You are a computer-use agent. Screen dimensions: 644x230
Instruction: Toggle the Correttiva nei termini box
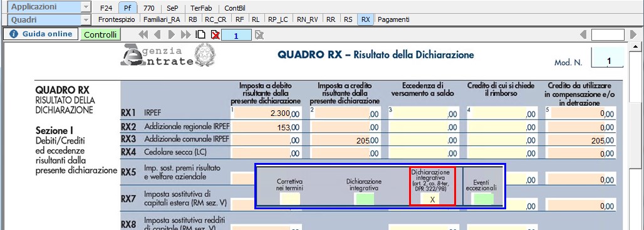[290, 199]
